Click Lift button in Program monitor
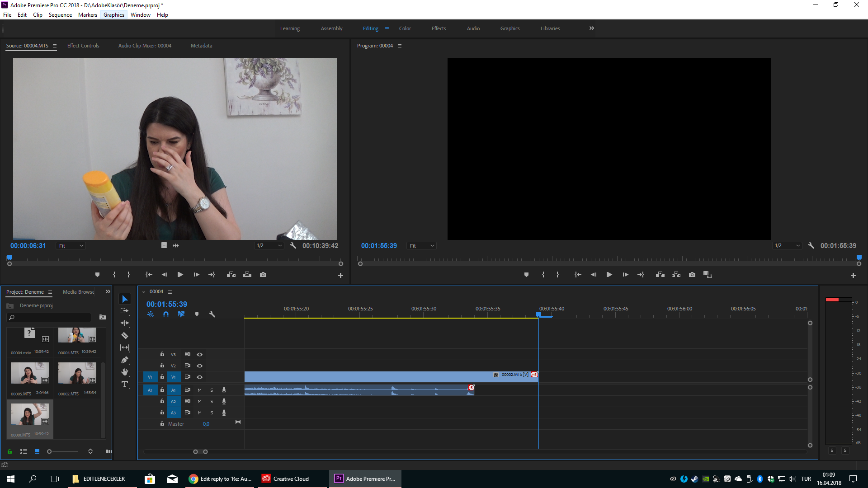This screenshot has width=868, height=488. point(660,275)
